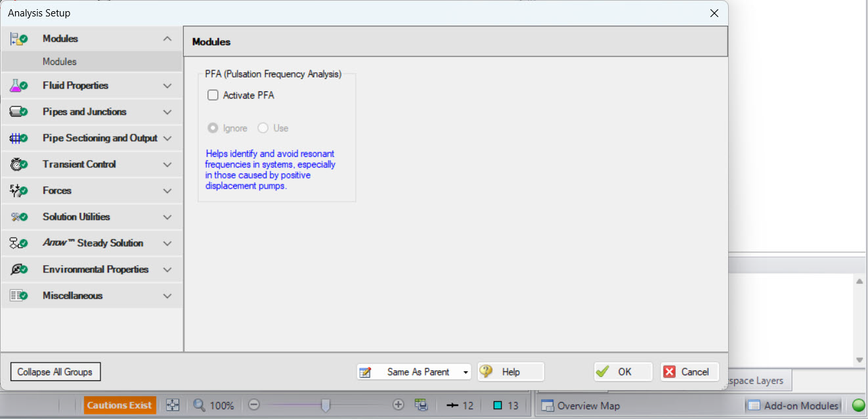Screen dimensions: 868x419
Task: Click OK to confirm Analysis Setup
Action: pos(623,372)
